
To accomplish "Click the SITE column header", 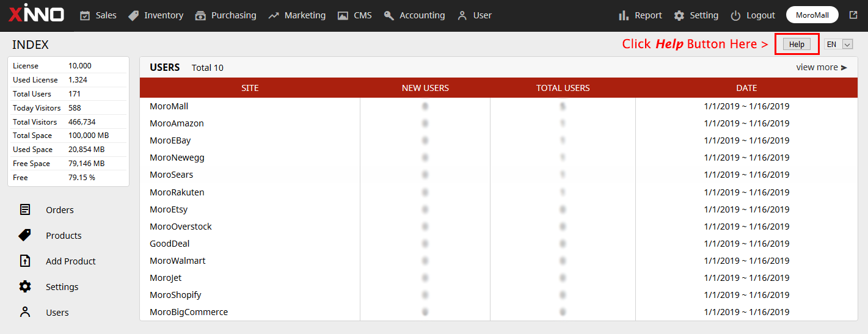I will (250, 88).
